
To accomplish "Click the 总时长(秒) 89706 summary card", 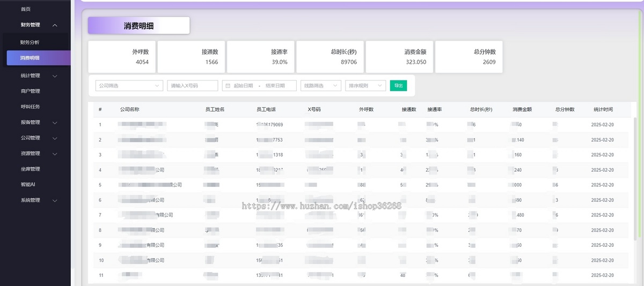I will 330,57.
